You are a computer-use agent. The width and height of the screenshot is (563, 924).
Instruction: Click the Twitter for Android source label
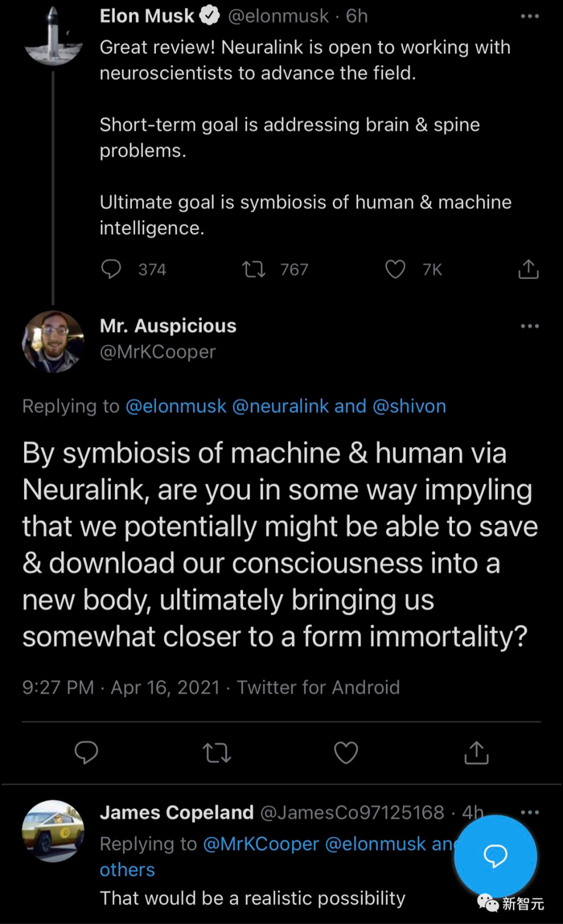(x=318, y=688)
